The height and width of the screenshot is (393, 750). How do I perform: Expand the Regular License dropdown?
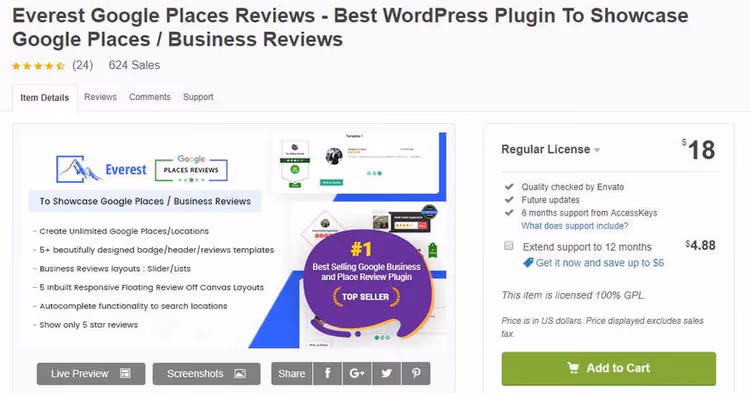coord(551,149)
